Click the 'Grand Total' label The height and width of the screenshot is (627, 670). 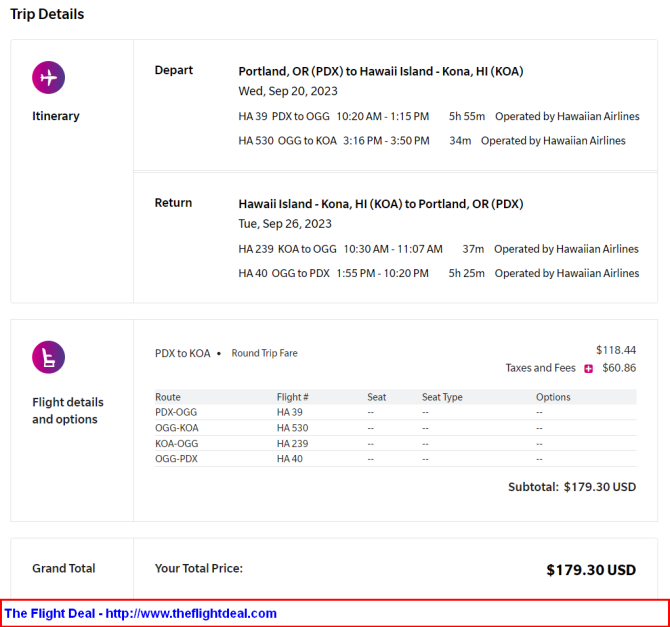pyautogui.click(x=64, y=568)
